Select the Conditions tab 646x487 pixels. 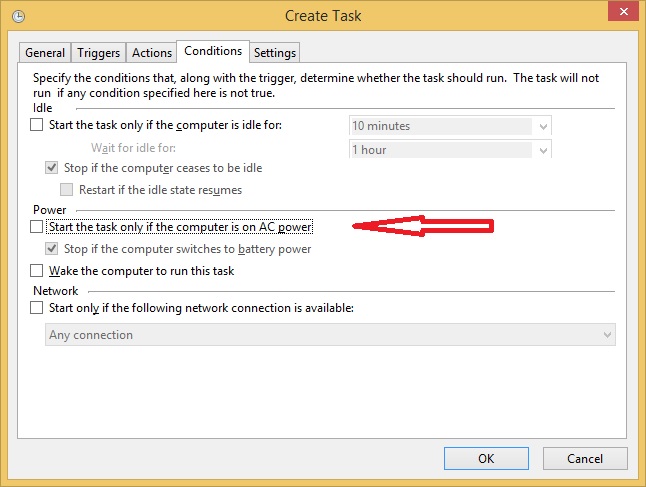[213, 51]
